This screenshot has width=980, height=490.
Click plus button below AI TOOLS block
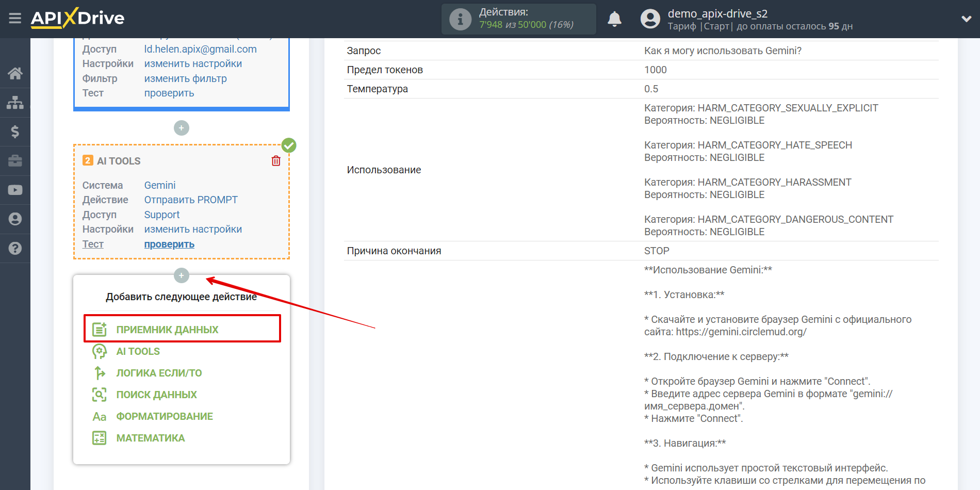(181, 275)
